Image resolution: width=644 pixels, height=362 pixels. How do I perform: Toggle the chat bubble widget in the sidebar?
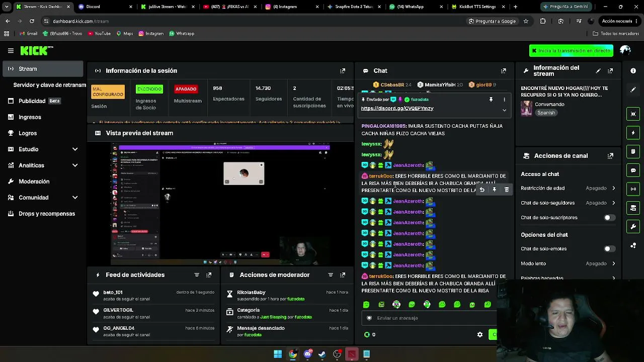point(633,170)
